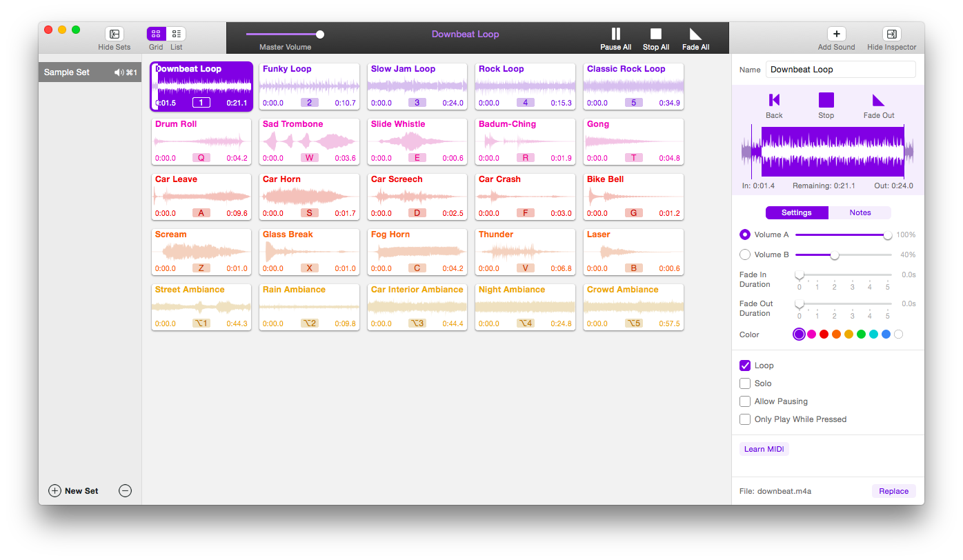Trigger the Laser sound tile
The image size is (963, 560).
[633, 252]
